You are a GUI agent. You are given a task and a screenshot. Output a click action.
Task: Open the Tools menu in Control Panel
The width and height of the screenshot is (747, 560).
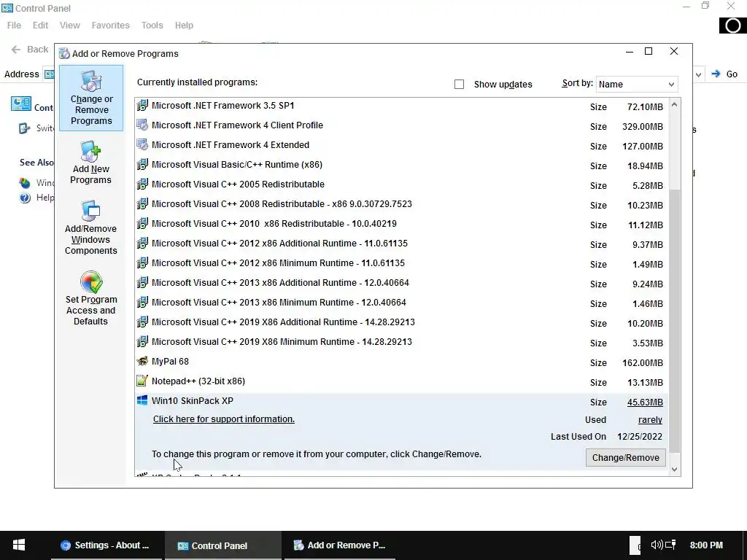coord(152,26)
